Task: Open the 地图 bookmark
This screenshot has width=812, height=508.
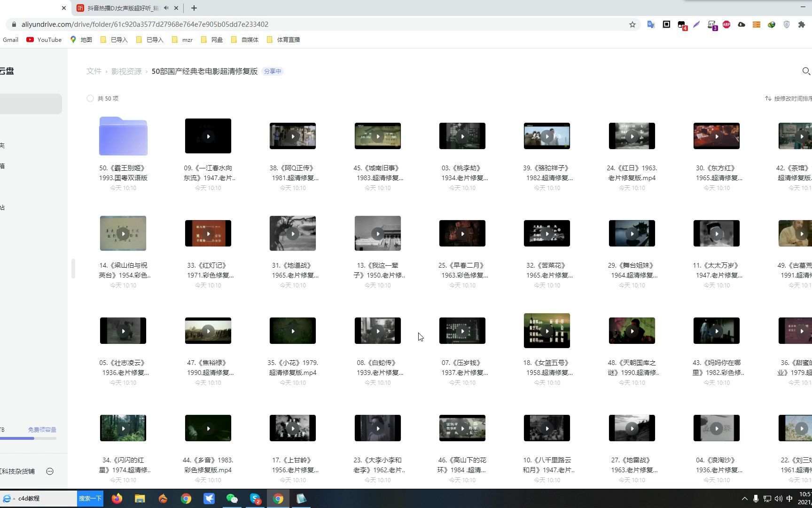Action: (x=81, y=40)
